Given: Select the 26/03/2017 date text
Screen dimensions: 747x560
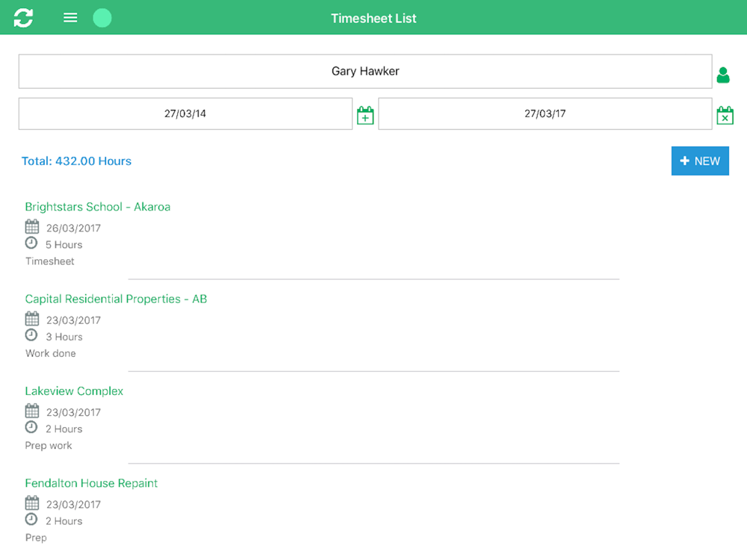Looking at the screenshot, I should [x=73, y=228].
